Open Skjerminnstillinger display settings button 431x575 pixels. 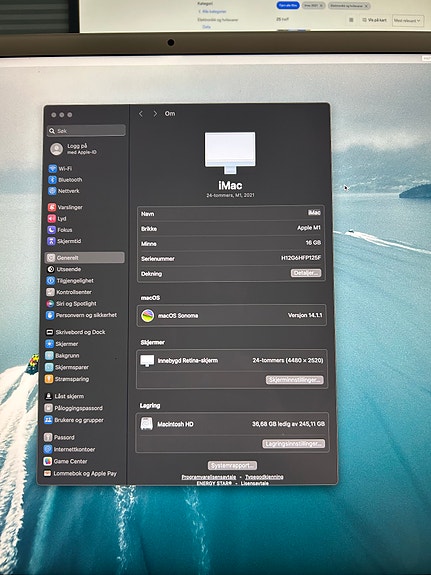(x=295, y=380)
